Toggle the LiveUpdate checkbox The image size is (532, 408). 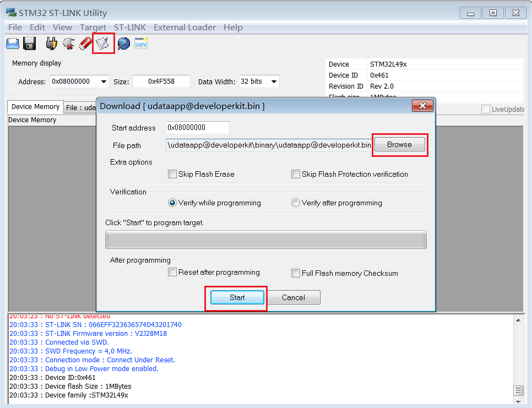(x=486, y=109)
